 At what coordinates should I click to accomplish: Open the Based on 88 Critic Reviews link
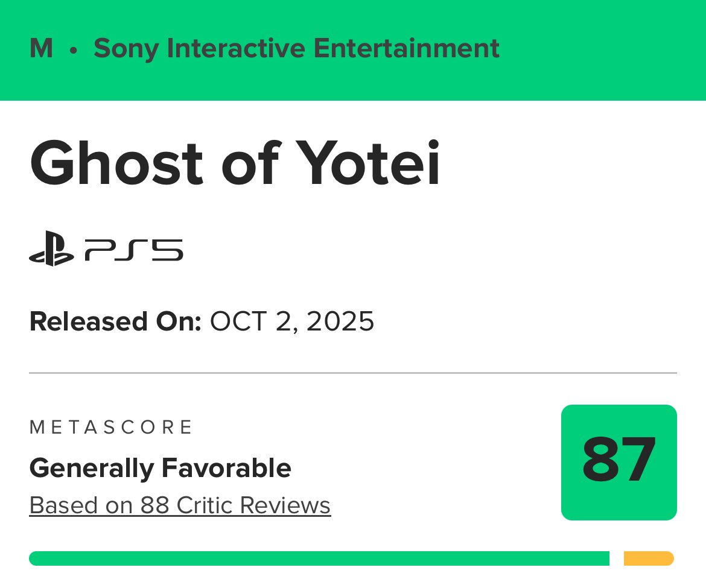[x=180, y=505]
